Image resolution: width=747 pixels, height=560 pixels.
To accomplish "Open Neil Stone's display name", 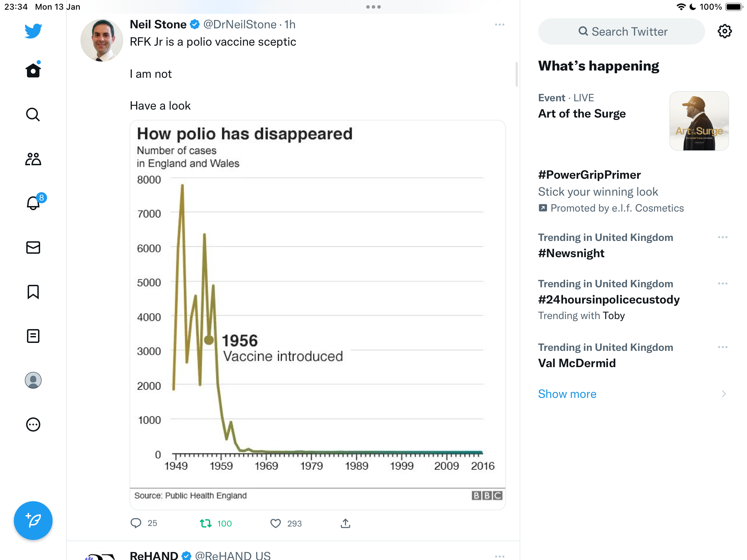I will tap(158, 24).
